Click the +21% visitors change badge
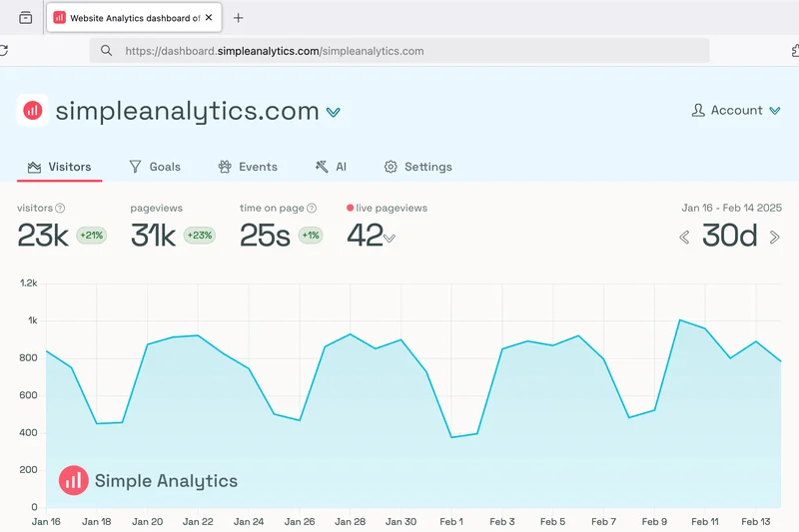799x532 pixels. click(x=91, y=236)
